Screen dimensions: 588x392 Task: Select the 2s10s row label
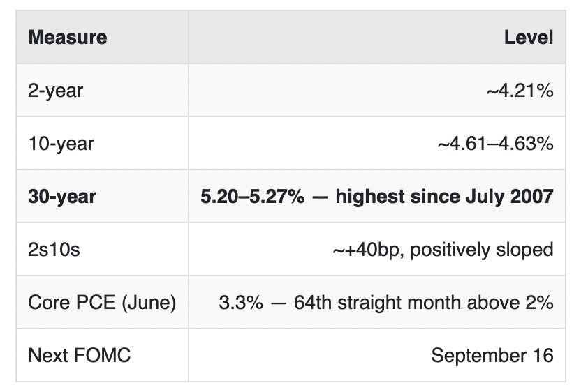pos(54,250)
